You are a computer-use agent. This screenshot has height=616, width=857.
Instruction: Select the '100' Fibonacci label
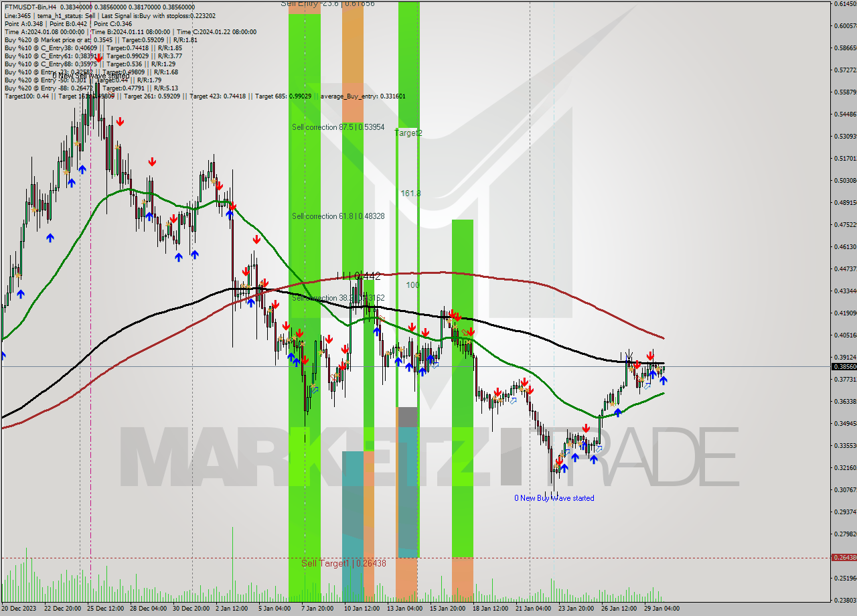412,285
